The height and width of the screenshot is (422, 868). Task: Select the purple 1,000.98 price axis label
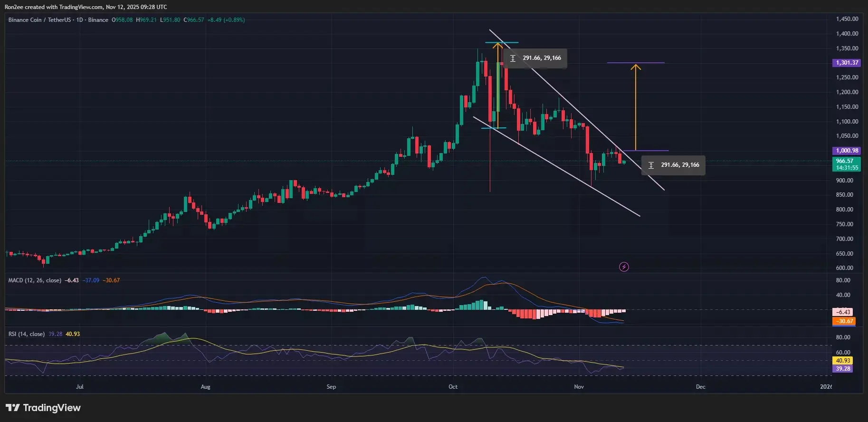[847, 151]
